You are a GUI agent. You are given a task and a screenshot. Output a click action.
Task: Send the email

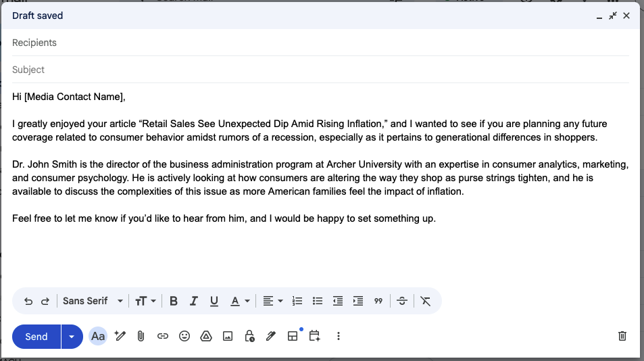point(36,337)
